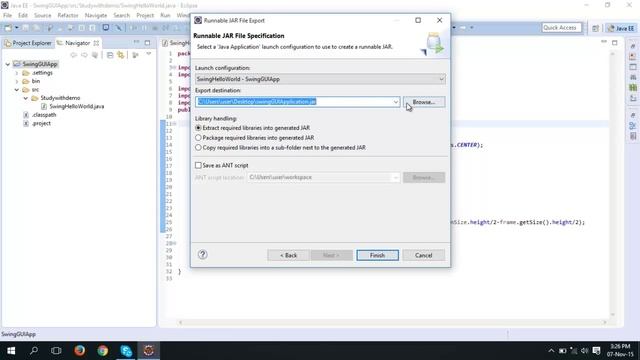This screenshot has width=640, height=360.
Task: Expand the .settings folder
Action: 17,73
